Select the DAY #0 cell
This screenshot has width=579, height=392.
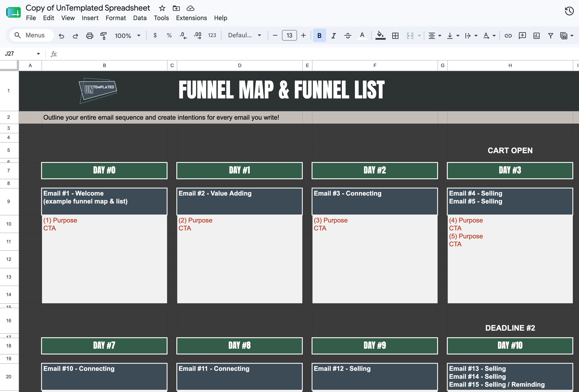tap(104, 170)
